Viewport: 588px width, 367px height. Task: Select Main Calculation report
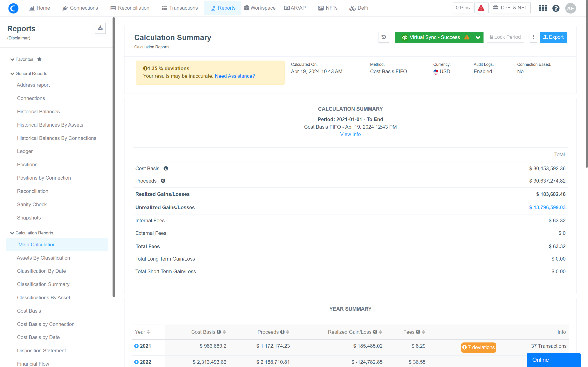[37, 244]
